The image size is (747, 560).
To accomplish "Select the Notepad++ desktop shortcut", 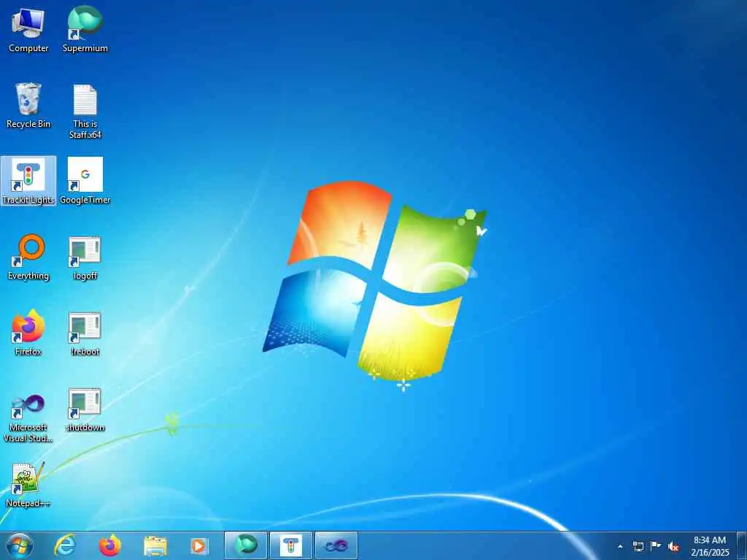I will 28,485.
